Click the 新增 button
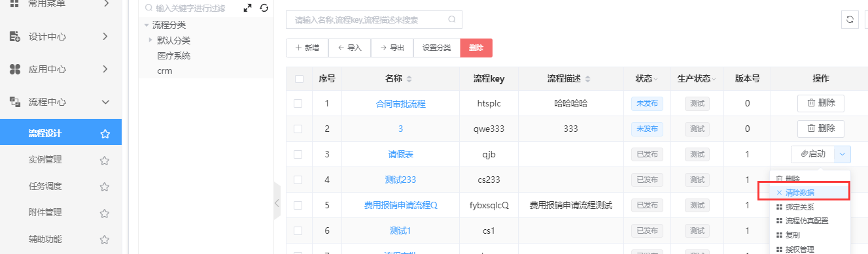 point(307,48)
